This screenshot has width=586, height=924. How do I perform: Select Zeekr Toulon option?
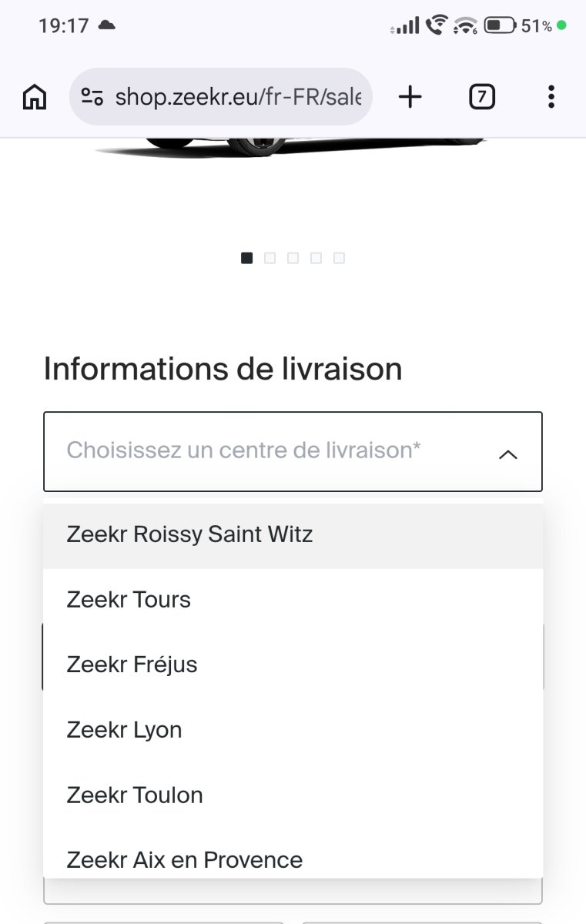point(293,795)
